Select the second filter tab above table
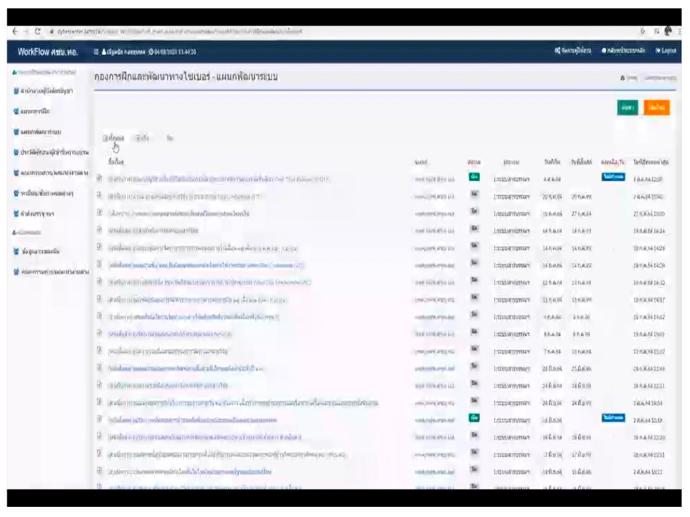The width and height of the screenshot is (690, 517). coord(143,138)
